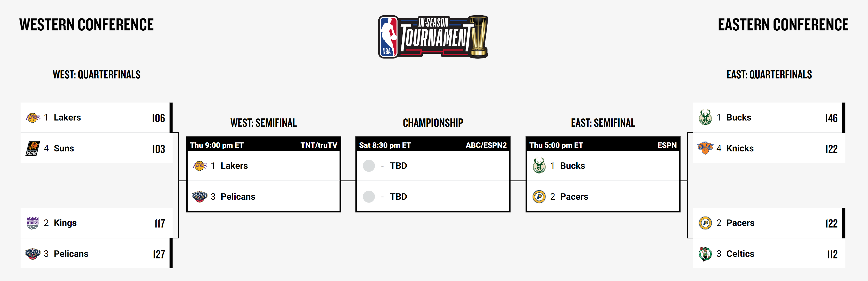This screenshot has height=281, width=868.
Task: Open the Lakers team name in West semifinal
Action: 234,166
